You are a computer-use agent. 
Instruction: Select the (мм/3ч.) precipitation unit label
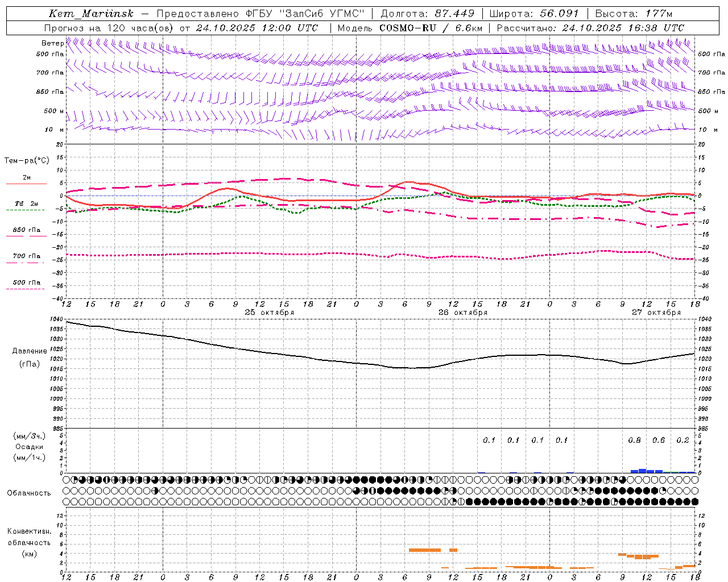[x=30, y=436]
